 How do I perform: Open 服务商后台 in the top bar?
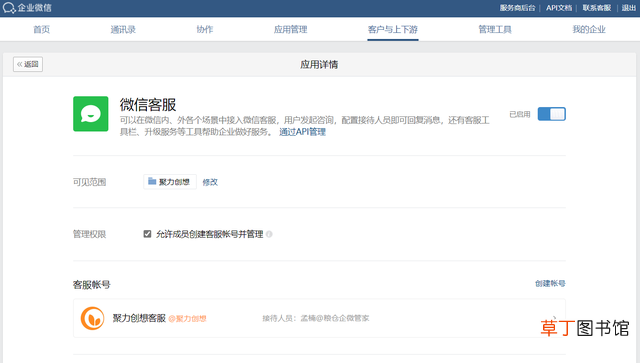517,8
